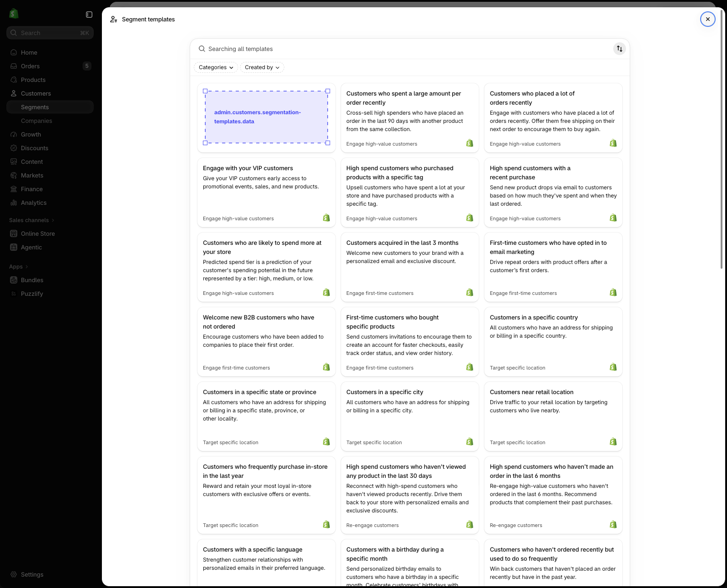Select the 'Customers near retail location' template

[553, 416]
